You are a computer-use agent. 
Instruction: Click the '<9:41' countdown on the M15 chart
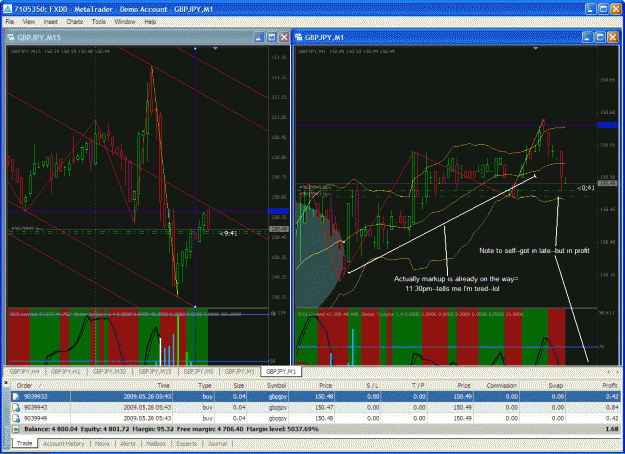(228, 234)
